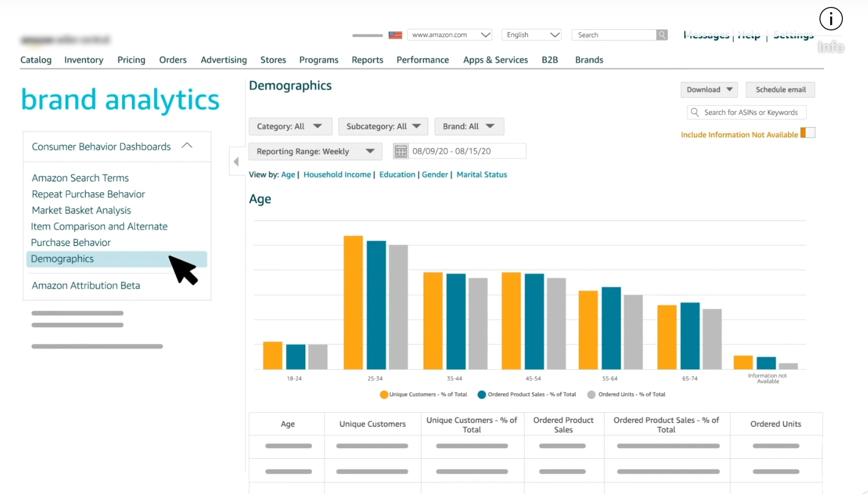Viewport: 868px width, 494px height.
Task: Open the Brand: All dropdown
Action: point(469,126)
